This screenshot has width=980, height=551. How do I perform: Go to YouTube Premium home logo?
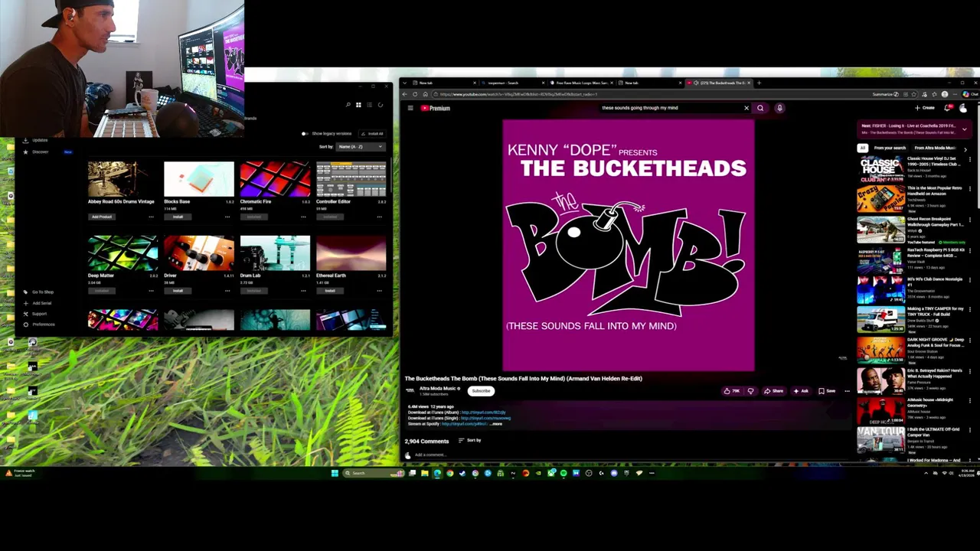[x=436, y=108]
